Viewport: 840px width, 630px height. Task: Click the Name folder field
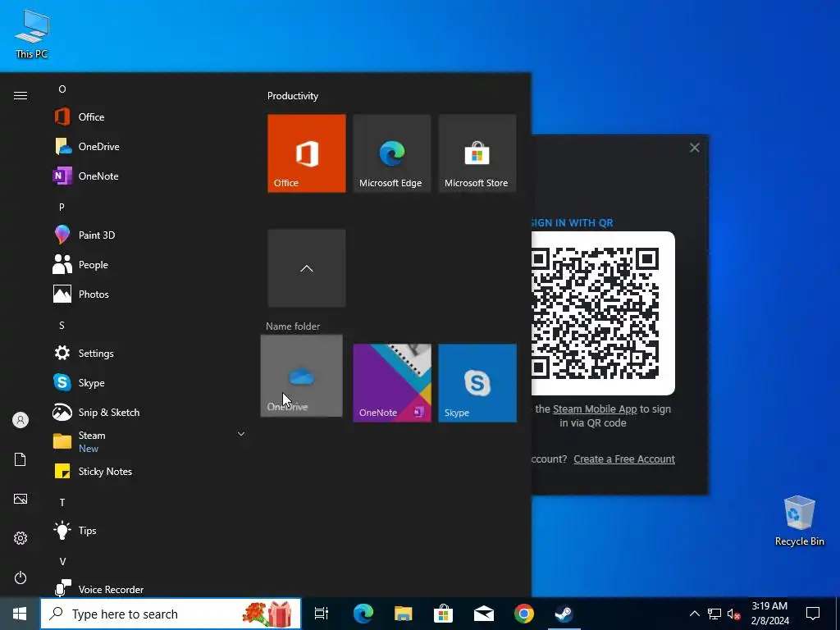(293, 326)
